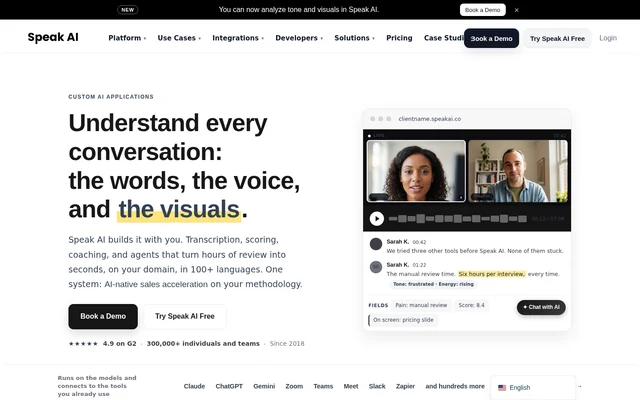This screenshot has width=640, height=400.
Task: Click '4.9 on G2' rating text
Action: 120,344
